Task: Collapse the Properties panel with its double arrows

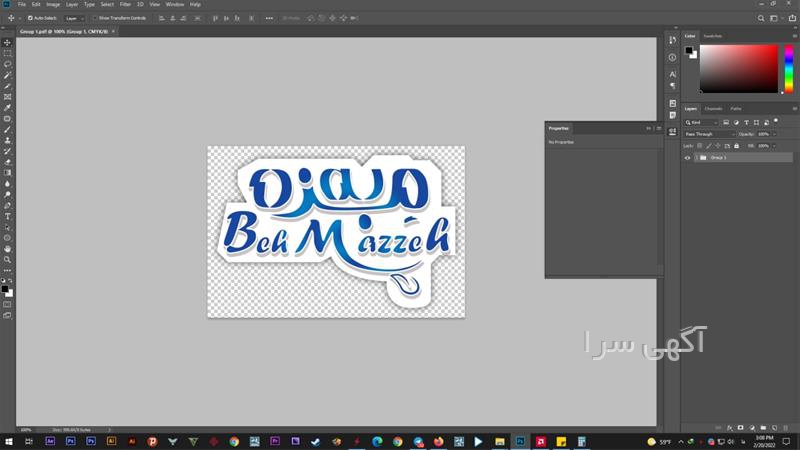Action: click(649, 129)
